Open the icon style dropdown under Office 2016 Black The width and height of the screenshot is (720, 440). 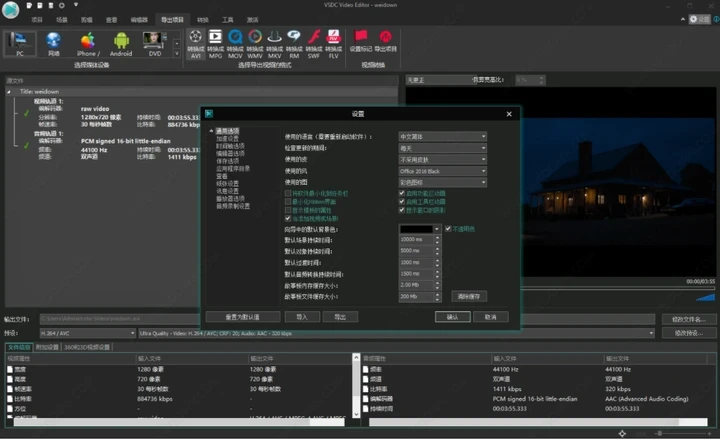click(443, 182)
